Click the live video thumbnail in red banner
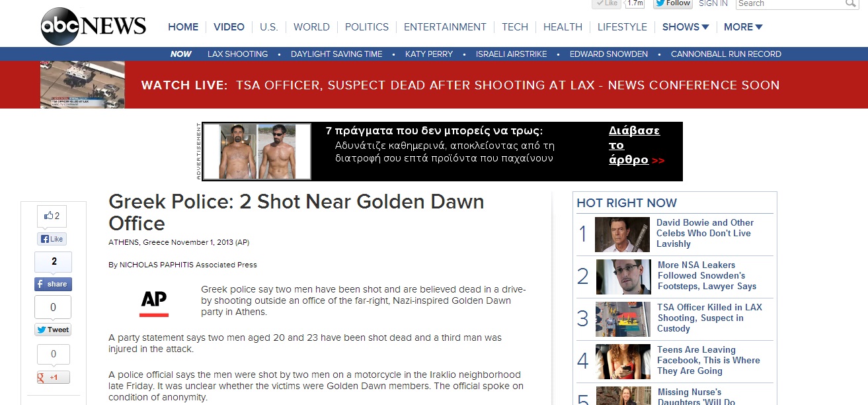This screenshot has height=405, width=868. click(x=82, y=85)
